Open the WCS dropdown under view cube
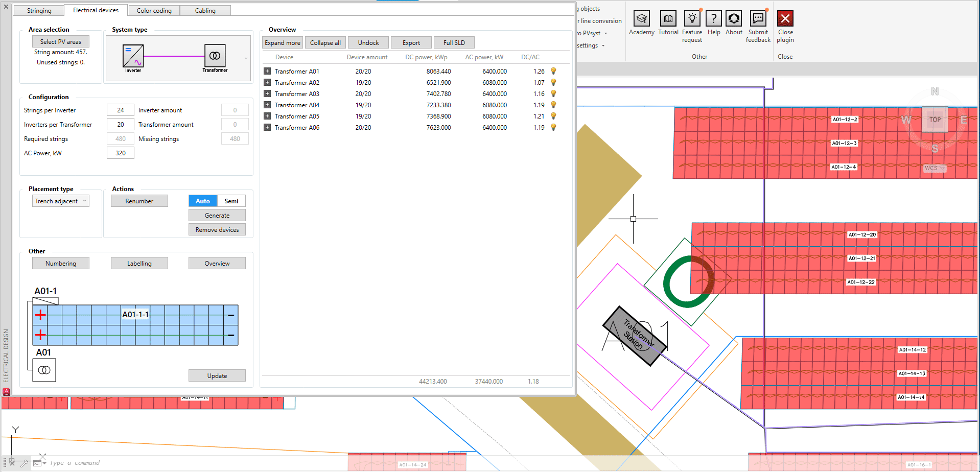Image resolution: width=980 pixels, height=472 pixels. coord(935,168)
